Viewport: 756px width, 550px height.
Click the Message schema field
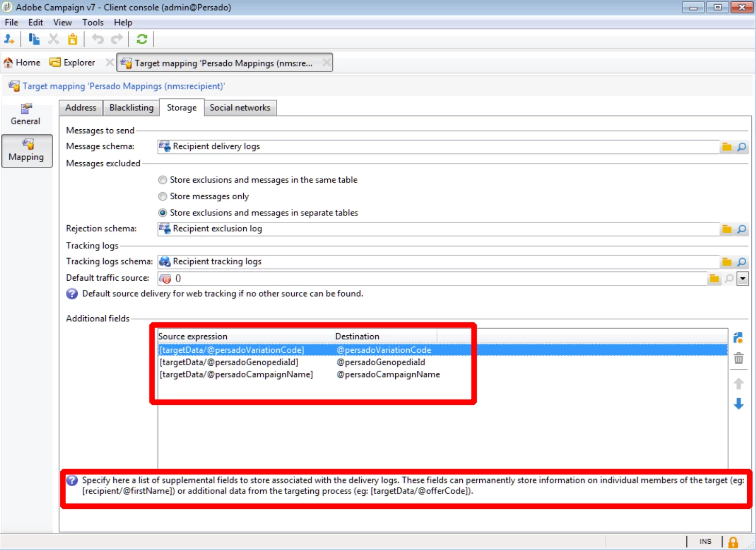(439, 147)
